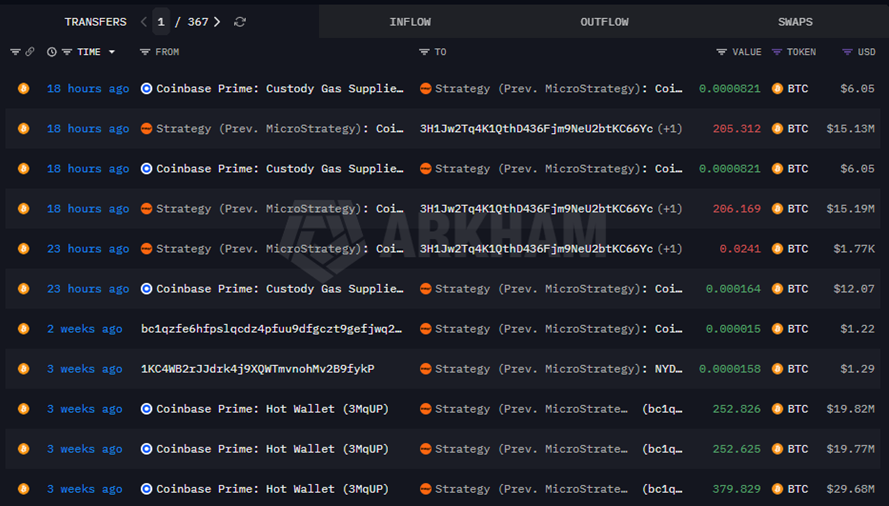Switch to the OUTFLOW tab

[604, 22]
